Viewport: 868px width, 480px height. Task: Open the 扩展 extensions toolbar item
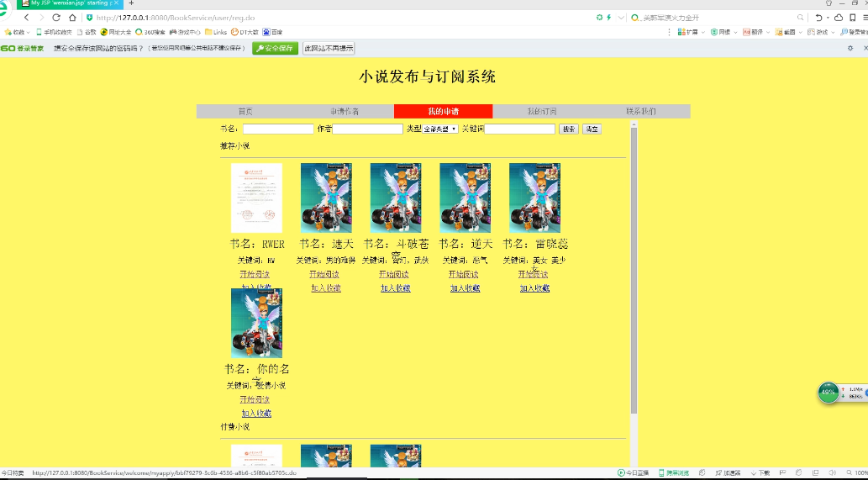pos(688,32)
